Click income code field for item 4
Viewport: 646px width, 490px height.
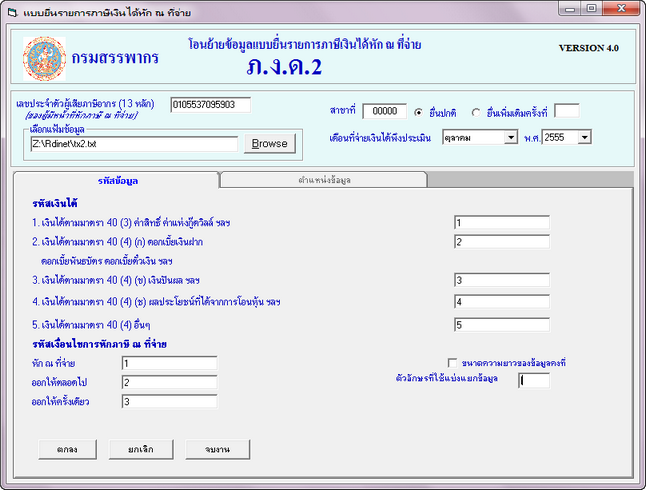[502, 302]
